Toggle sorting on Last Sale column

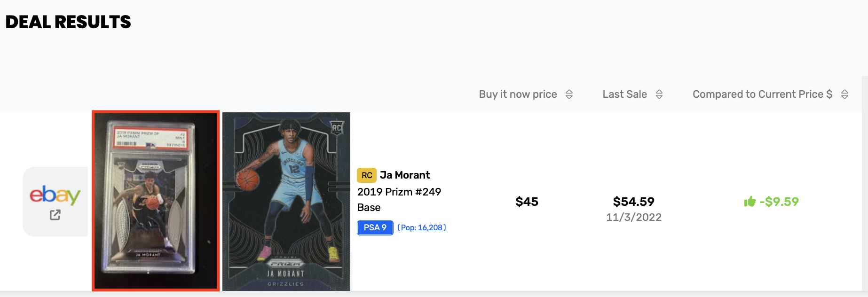click(x=660, y=94)
